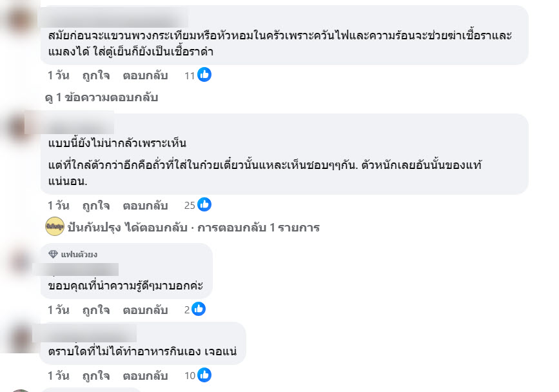
Task: Click the diamond แฟนตัวยง fan badge icon
Action: 53,254
